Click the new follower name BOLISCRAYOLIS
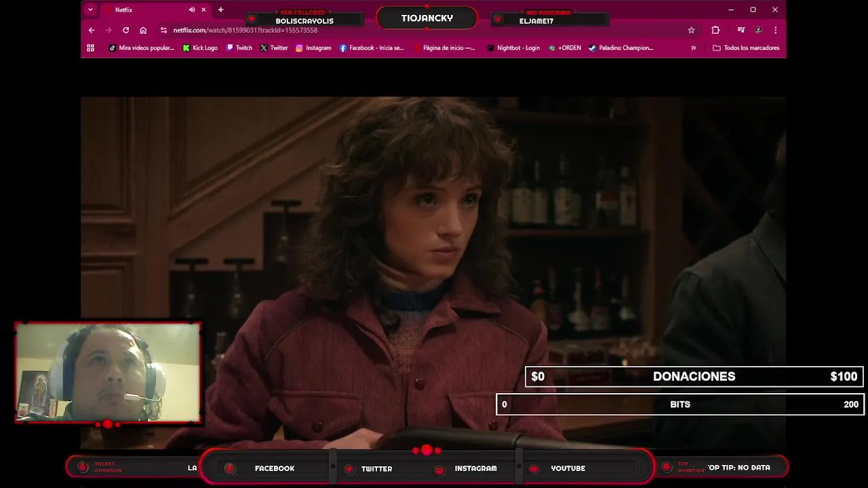868x488 pixels. tap(304, 21)
